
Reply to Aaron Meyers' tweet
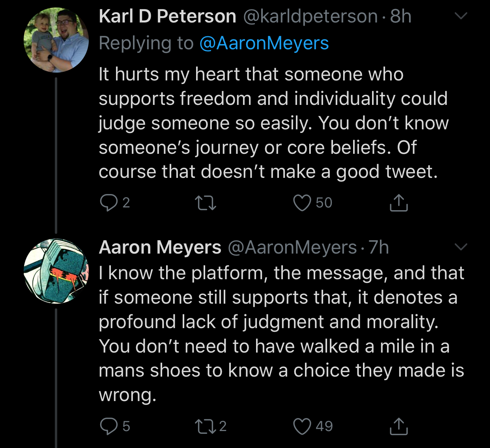(x=114, y=426)
